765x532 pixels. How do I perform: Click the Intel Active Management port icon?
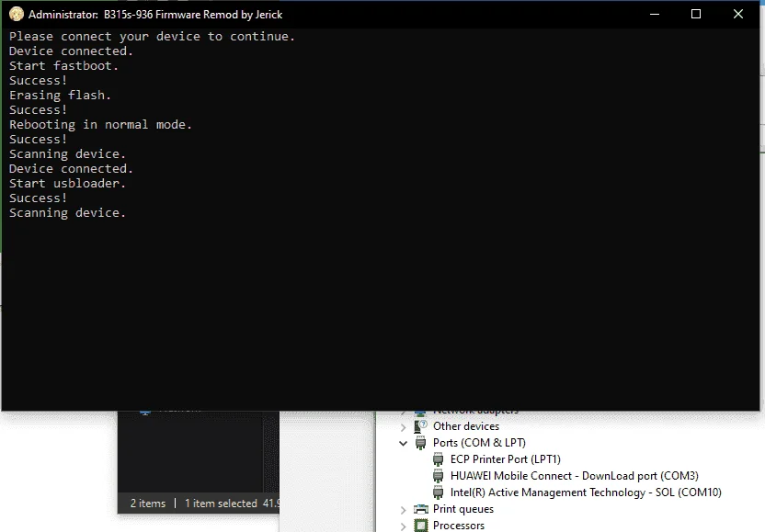pos(438,492)
